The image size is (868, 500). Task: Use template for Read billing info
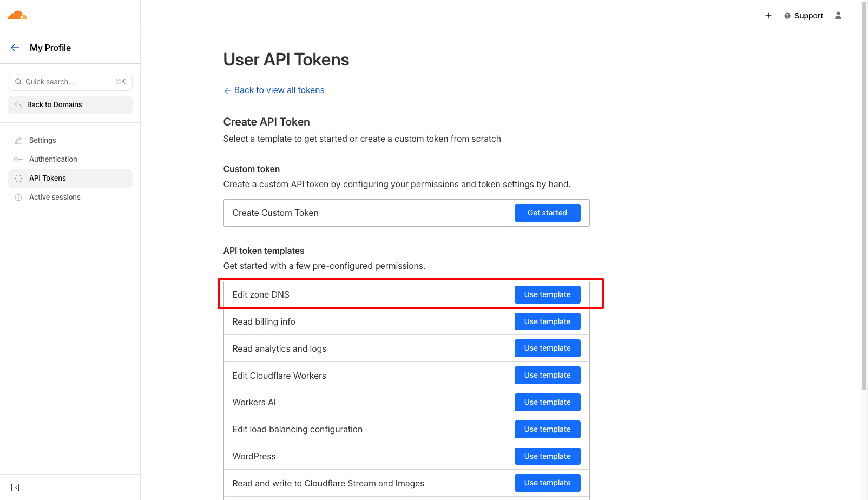coord(547,321)
